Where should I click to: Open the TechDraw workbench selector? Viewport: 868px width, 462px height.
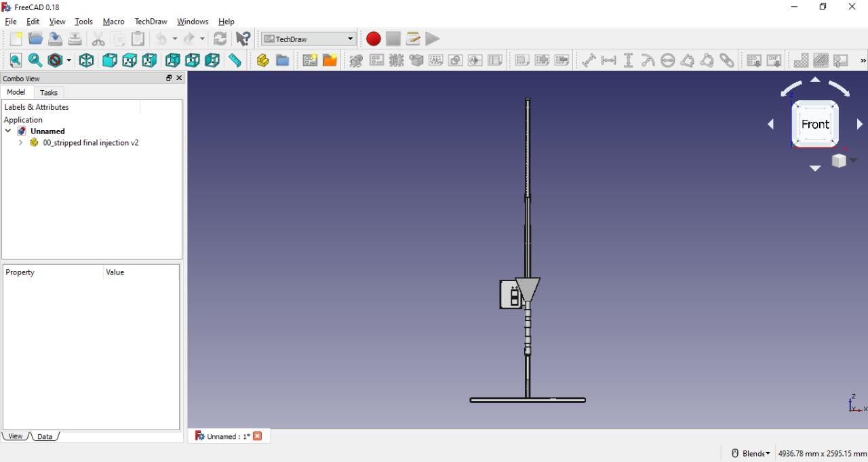click(309, 39)
